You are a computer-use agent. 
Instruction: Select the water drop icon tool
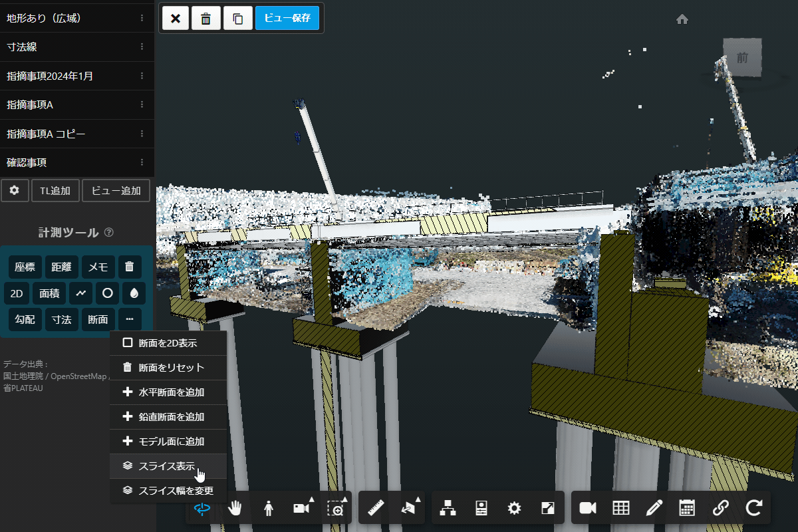pos(134,293)
